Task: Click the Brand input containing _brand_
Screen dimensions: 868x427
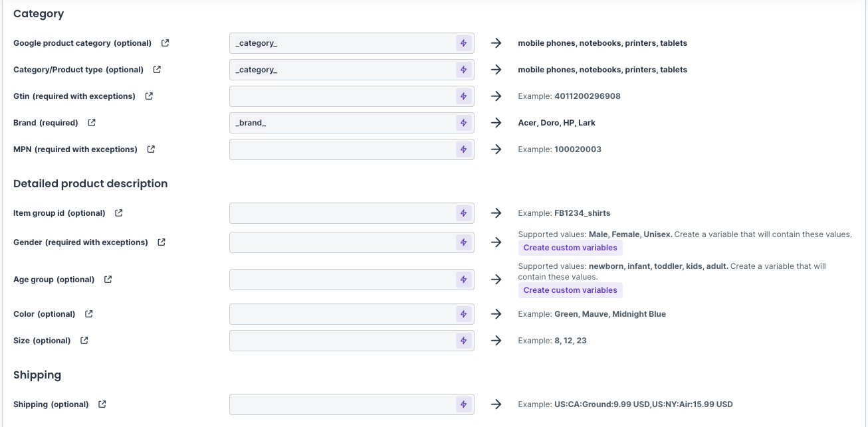Action: [x=342, y=123]
